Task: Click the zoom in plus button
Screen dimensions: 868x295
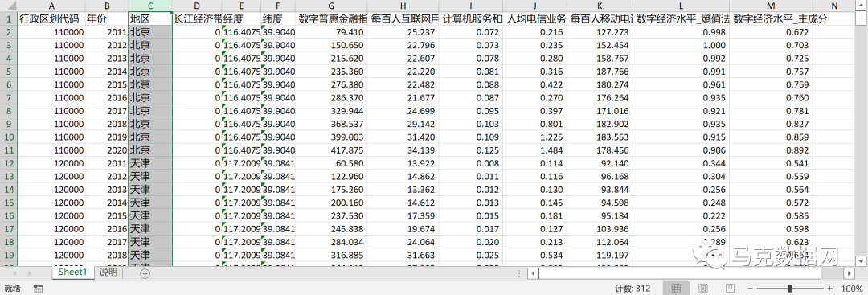Action: pos(829,289)
